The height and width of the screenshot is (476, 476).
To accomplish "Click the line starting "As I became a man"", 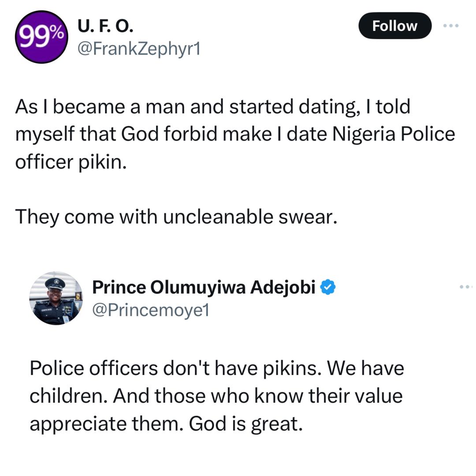I will 212,107.
